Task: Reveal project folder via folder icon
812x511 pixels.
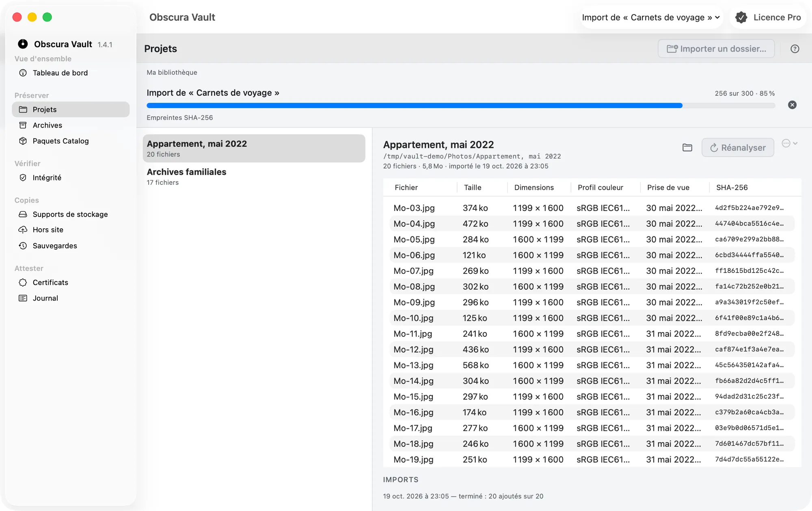Action: pyautogui.click(x=687, y=147)
